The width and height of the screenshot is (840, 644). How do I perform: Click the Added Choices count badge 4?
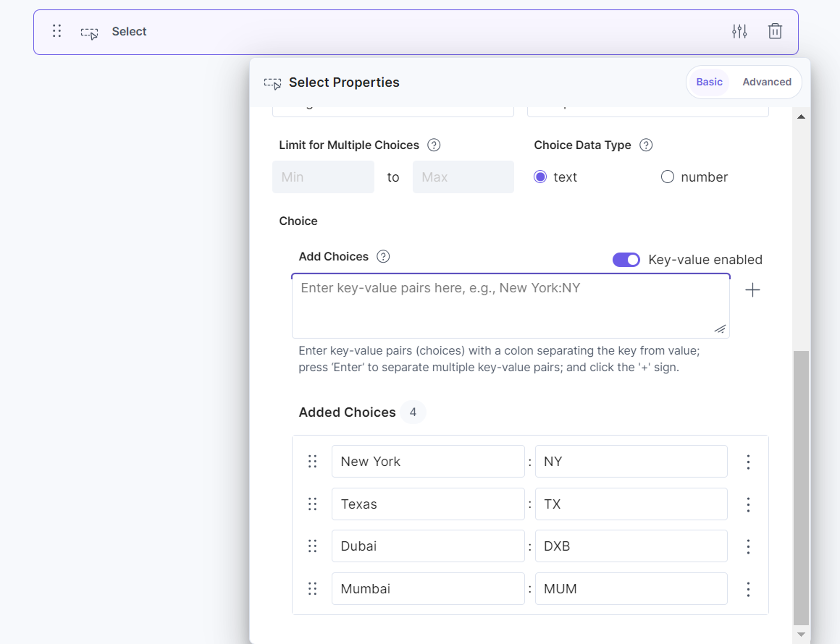tap(413, 413)
